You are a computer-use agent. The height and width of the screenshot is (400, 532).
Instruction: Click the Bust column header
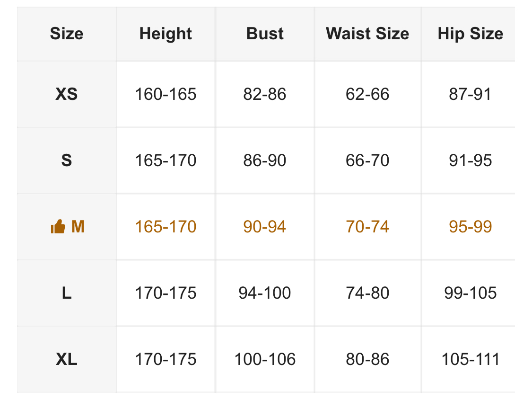(x=265, y=34)
